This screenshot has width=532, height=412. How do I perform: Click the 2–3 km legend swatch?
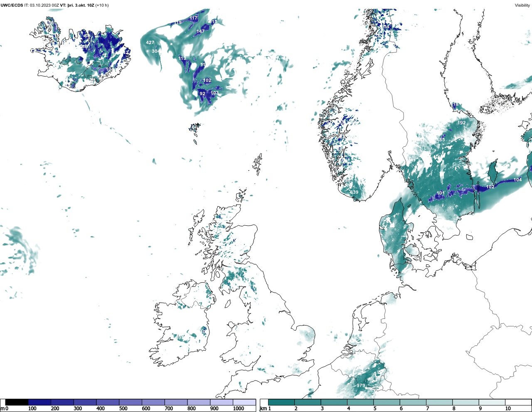pyautogui.click(x=308, y=402)
